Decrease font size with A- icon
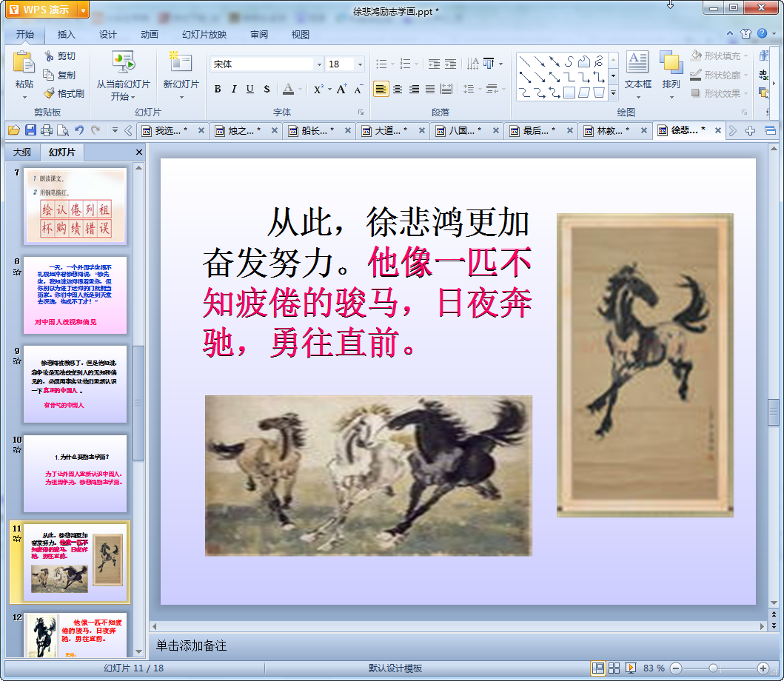 358,89
